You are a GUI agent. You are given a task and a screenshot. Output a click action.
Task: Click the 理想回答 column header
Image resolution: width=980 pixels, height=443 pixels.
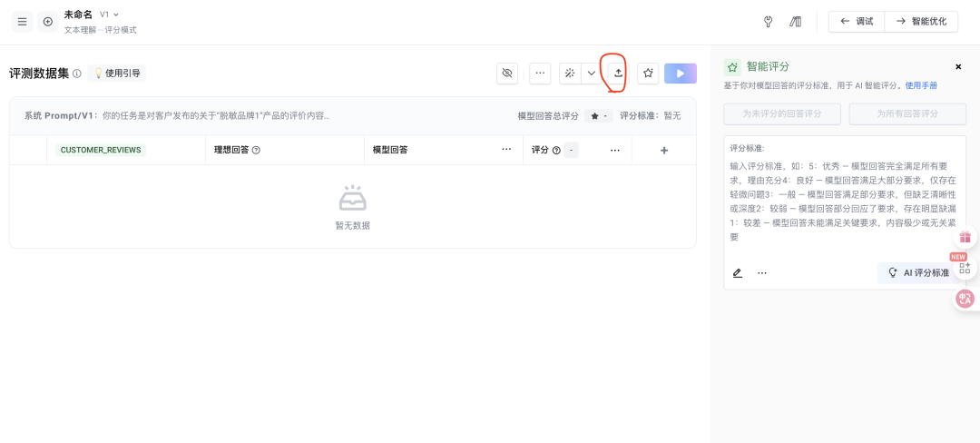coord(231,150)
